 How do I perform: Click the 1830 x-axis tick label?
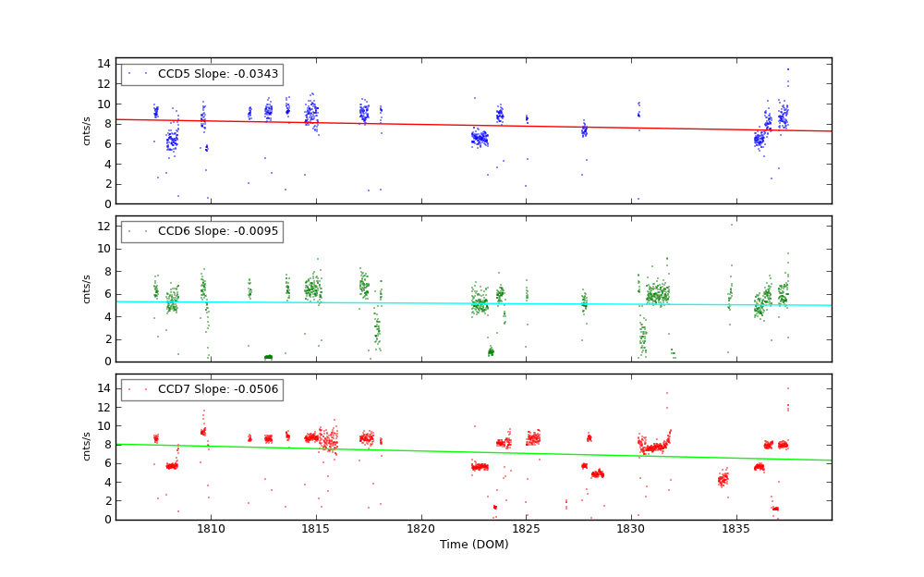(631, 529)
